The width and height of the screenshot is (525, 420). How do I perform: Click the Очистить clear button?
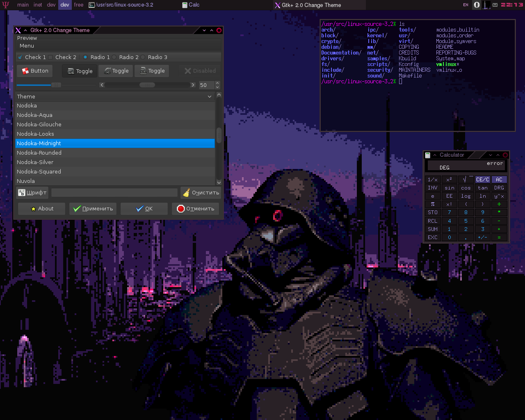point(201,192)
